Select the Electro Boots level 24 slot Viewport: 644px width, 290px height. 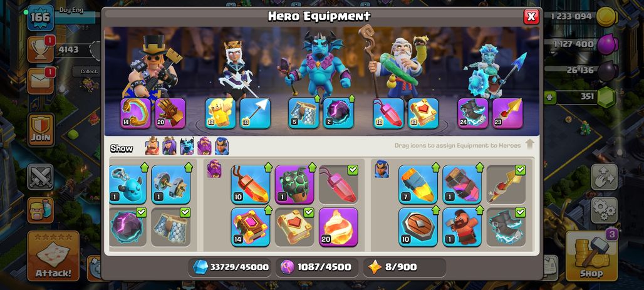click(473, 113)
